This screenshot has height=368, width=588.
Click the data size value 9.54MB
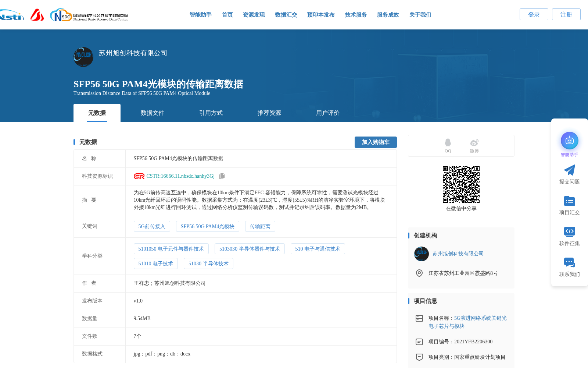[142, 319]
